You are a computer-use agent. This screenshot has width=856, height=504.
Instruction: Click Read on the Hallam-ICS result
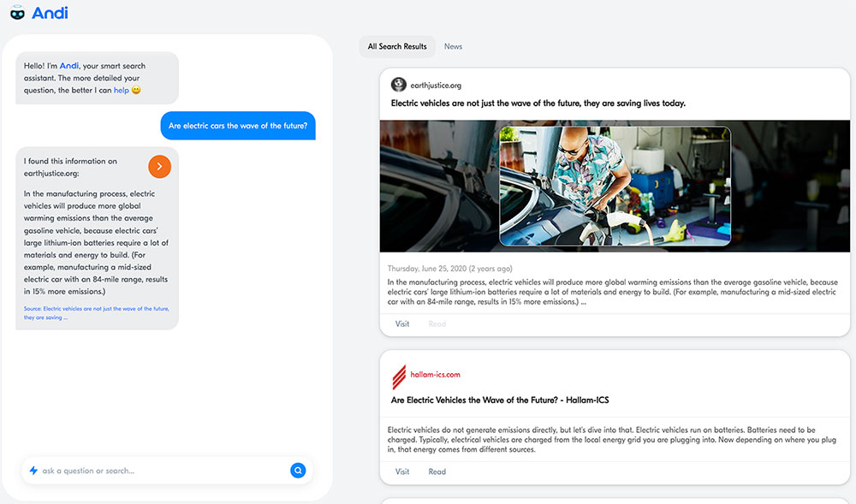(437, 471)
